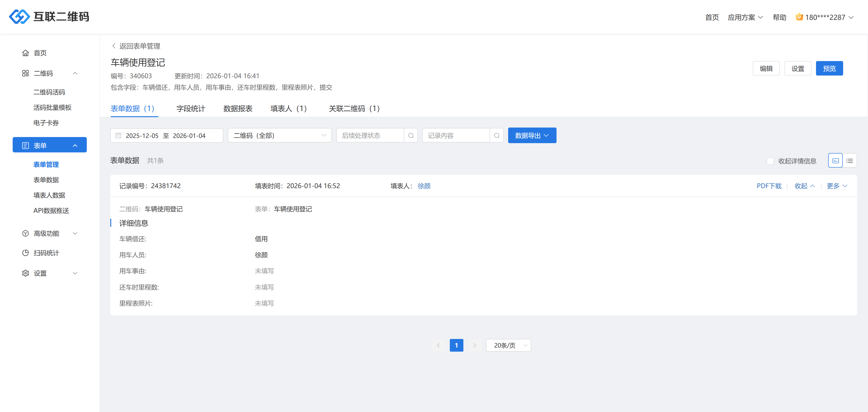Open the 二维码（全部） dropdown

click(279, 135)
